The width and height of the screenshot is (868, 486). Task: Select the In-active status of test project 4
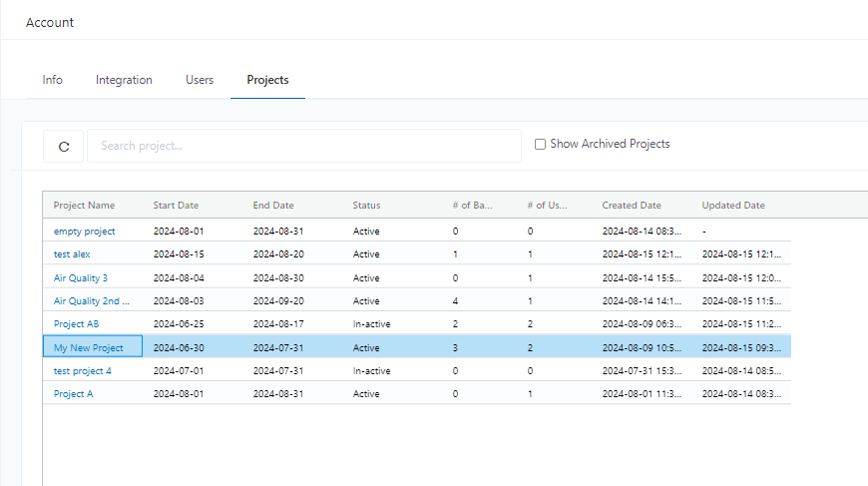pyautogui.click(x=371, y=371)
